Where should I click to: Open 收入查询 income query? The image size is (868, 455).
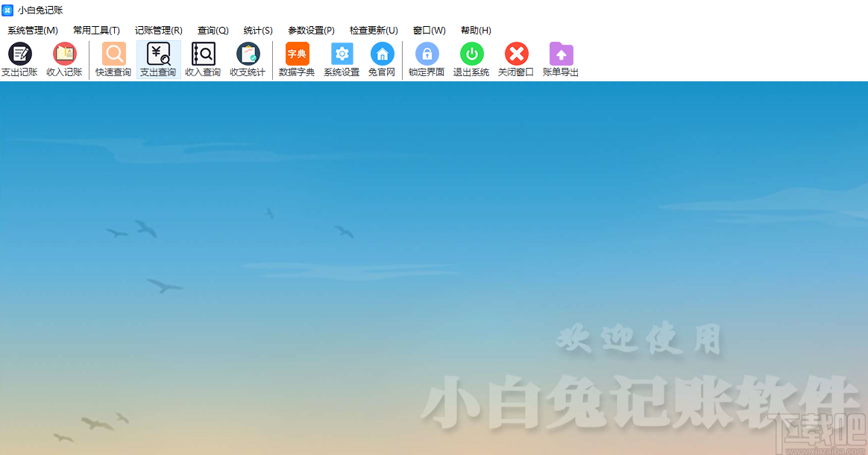(x=202, y=60)
